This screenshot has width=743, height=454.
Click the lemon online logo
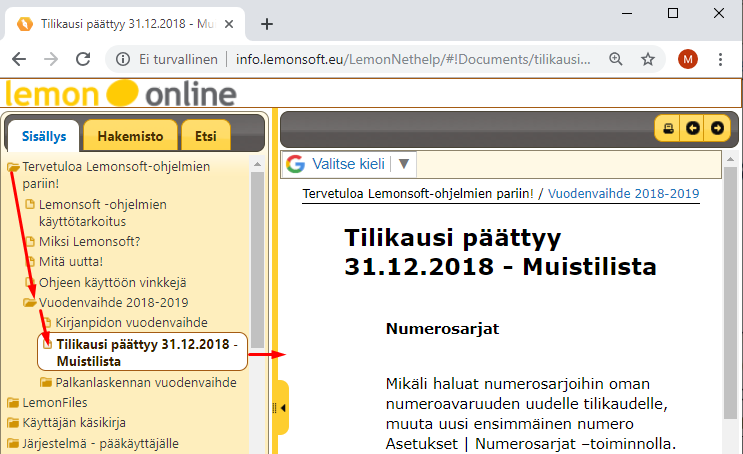[121, 94]
